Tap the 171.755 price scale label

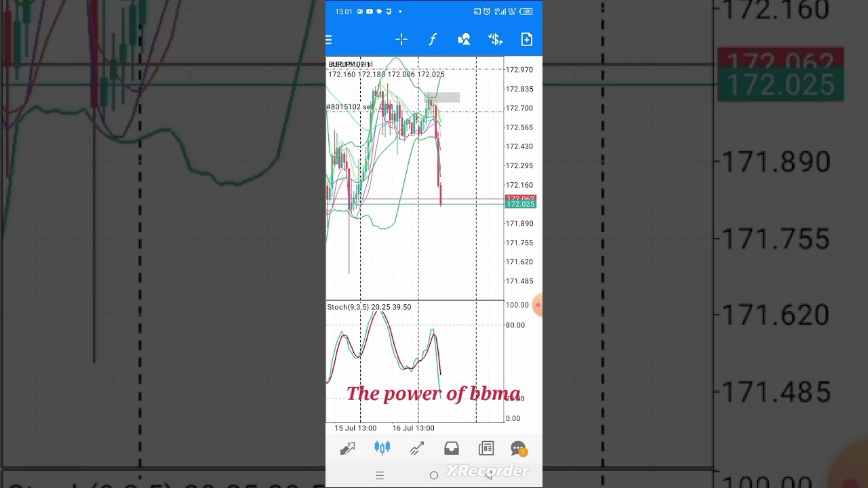click(x=519, y=243)
